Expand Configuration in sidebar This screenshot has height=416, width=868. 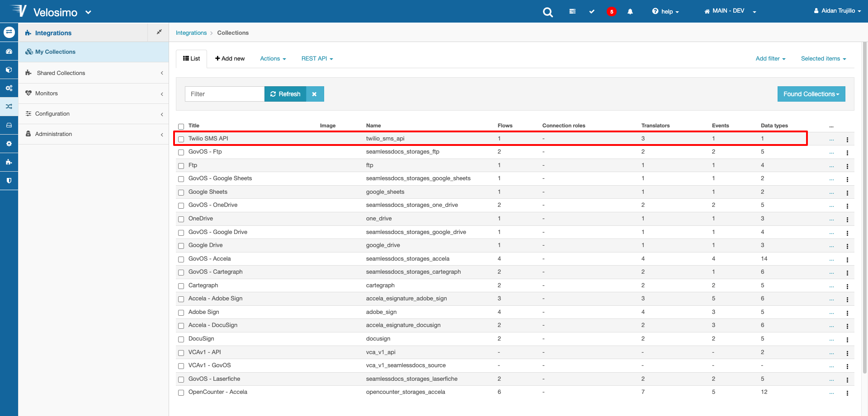[94, 114]
